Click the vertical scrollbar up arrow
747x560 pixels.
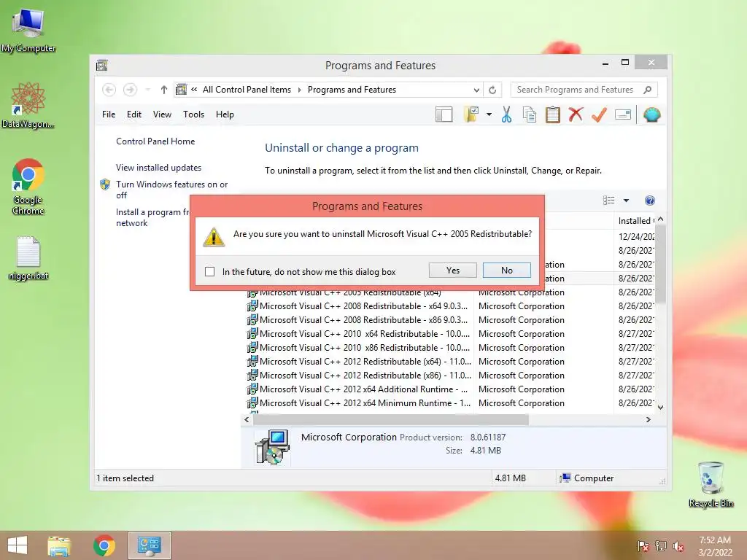point(660,219)
